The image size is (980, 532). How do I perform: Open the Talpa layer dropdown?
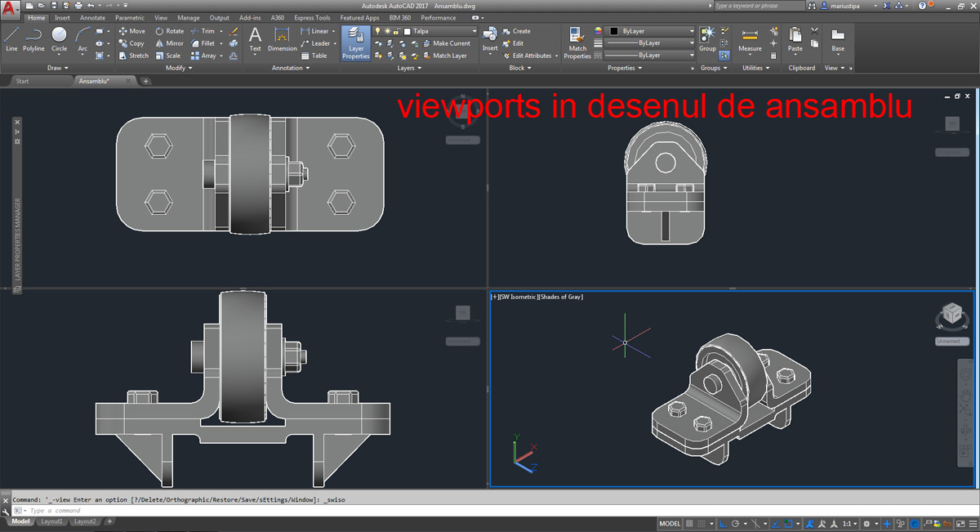[x=441, y=31]
